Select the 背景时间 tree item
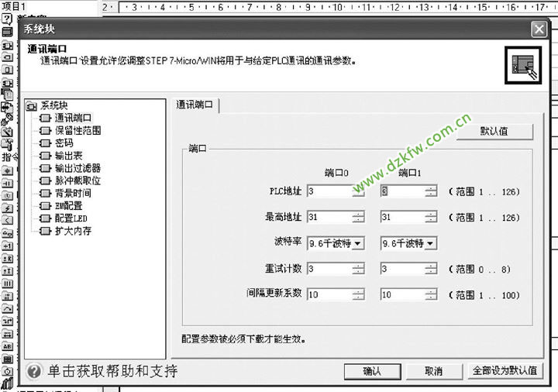This screenshot has height=392, width=558. (x=71, y=194)
